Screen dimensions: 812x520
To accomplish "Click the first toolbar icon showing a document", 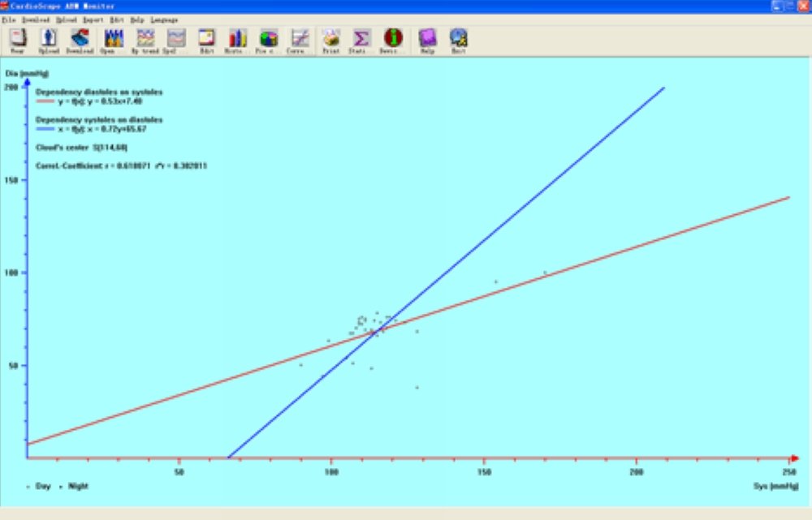I will pos(18,41).
